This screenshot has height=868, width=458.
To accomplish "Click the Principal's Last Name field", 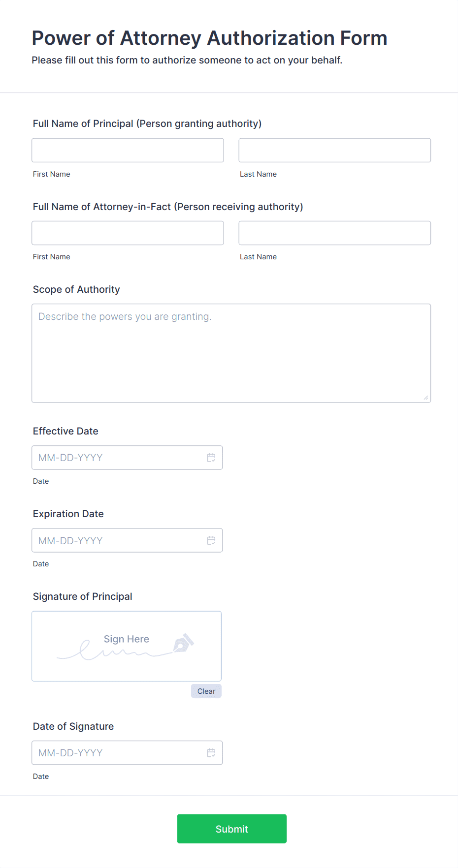I will coord(334,150).
